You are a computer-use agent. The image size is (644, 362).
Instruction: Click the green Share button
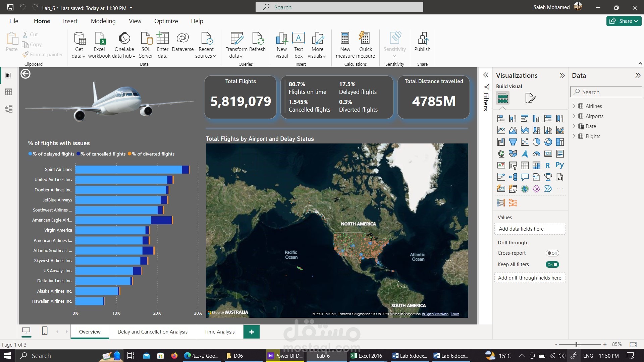pos(624,21)
